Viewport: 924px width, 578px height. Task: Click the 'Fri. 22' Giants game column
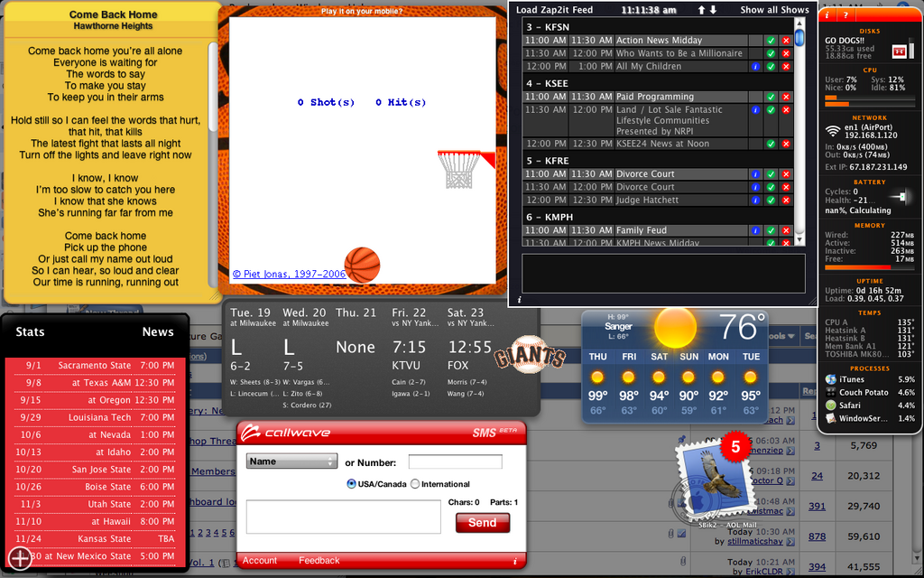pyautogui.click(x=416, y=354)
